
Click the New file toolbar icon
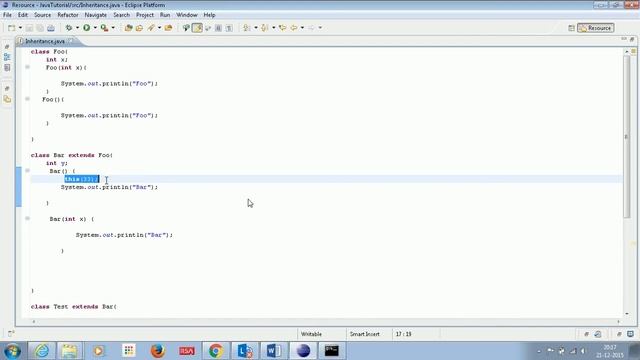[11, 28]
